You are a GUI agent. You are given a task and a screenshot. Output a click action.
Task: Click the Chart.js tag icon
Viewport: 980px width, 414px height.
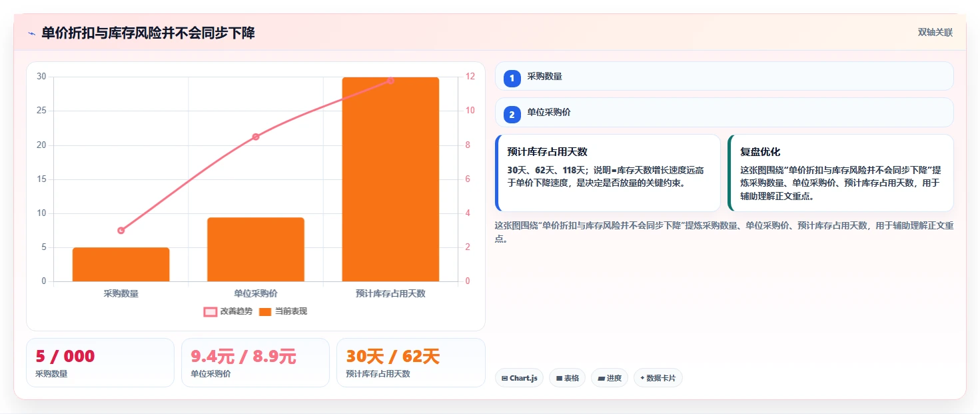coord(504,379)
